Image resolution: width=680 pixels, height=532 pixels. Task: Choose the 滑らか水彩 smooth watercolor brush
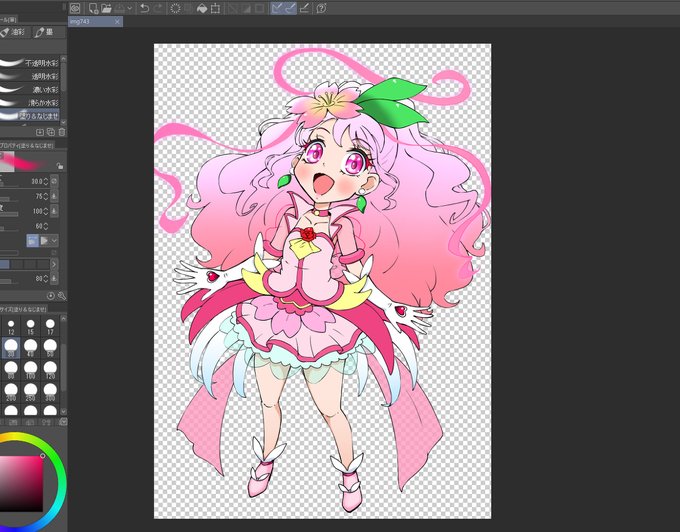[29, 102]
